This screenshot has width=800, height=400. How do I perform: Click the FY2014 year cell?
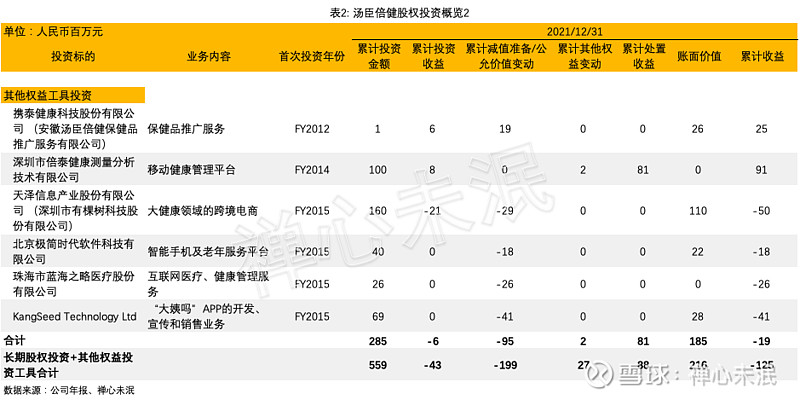tap(312, 170)
